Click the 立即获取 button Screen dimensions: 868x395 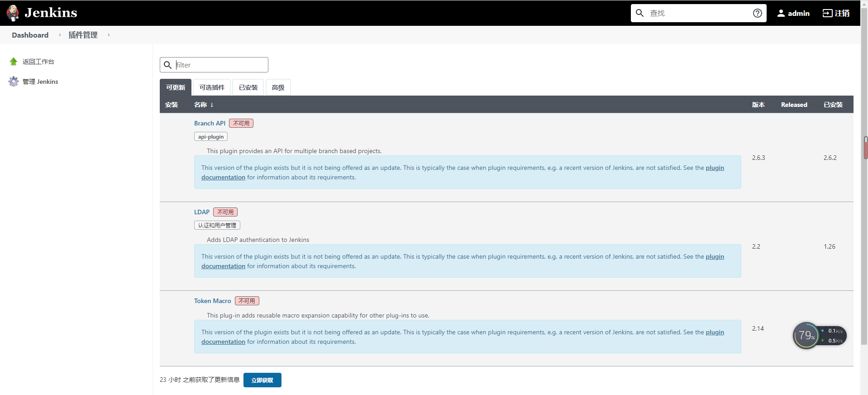tap(262, 380)
